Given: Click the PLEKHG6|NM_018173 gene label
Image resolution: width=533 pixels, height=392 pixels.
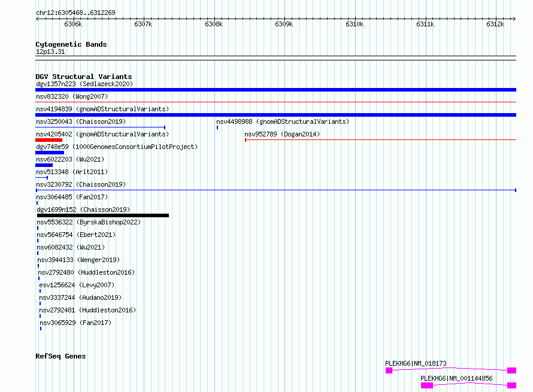Looking at the screenshot, I should point(416,363).
